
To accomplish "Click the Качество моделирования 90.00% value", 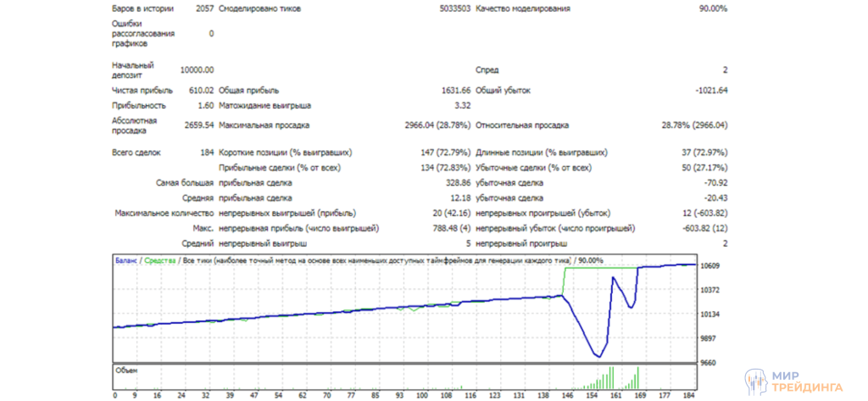I will [x=712, y=8].
